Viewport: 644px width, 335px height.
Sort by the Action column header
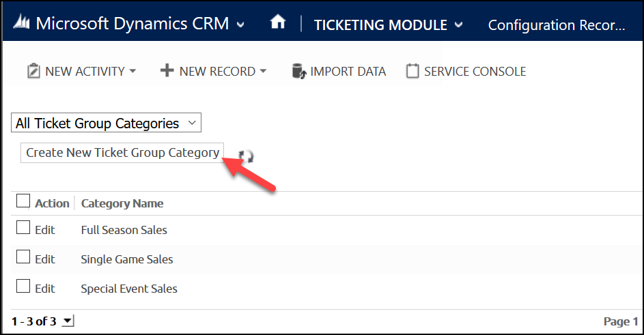click(x=52, y=203)
